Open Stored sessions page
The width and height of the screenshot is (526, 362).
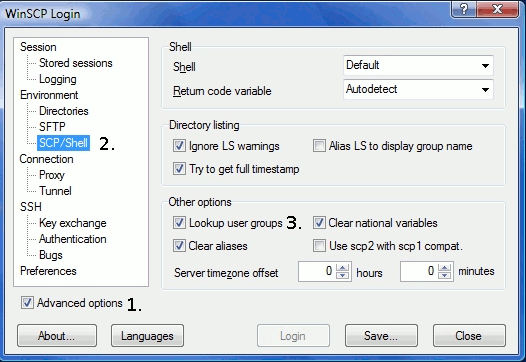[75, 63]
